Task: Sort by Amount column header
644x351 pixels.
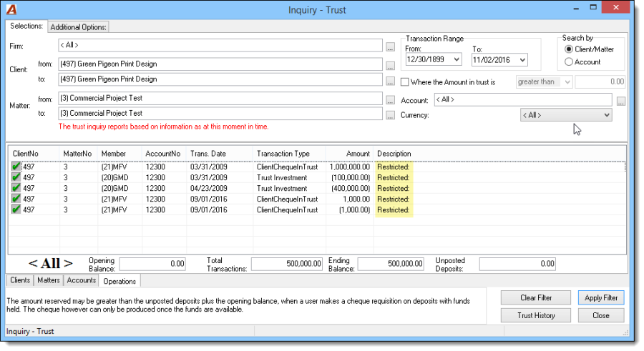Action: click(350, 154)
